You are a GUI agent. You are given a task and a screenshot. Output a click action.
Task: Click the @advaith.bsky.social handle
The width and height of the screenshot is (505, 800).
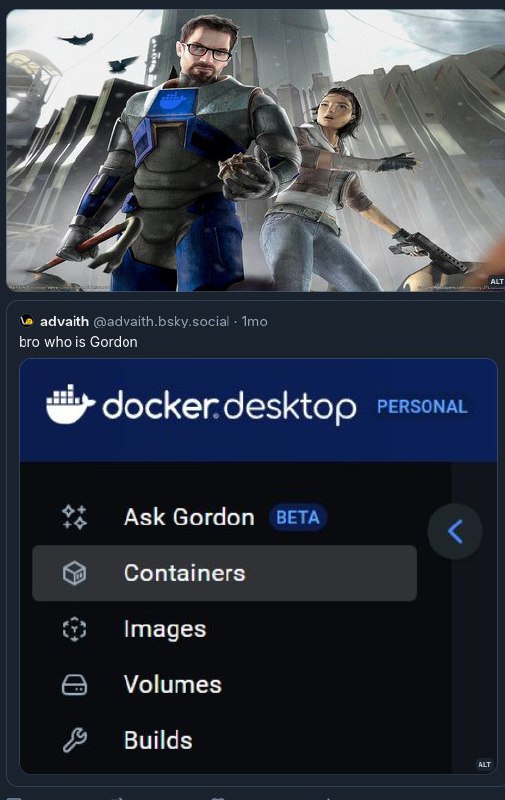click(161, 321)
